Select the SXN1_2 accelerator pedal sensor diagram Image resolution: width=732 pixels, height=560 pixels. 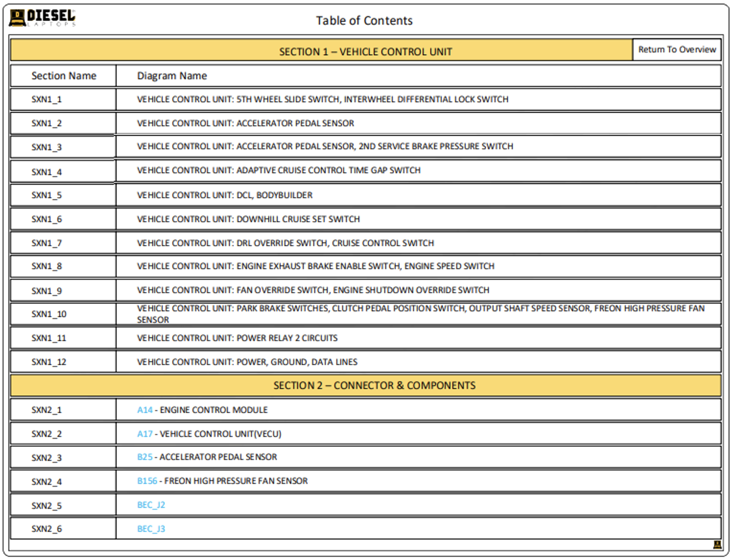pyautogui.click(x=245, y=123)
